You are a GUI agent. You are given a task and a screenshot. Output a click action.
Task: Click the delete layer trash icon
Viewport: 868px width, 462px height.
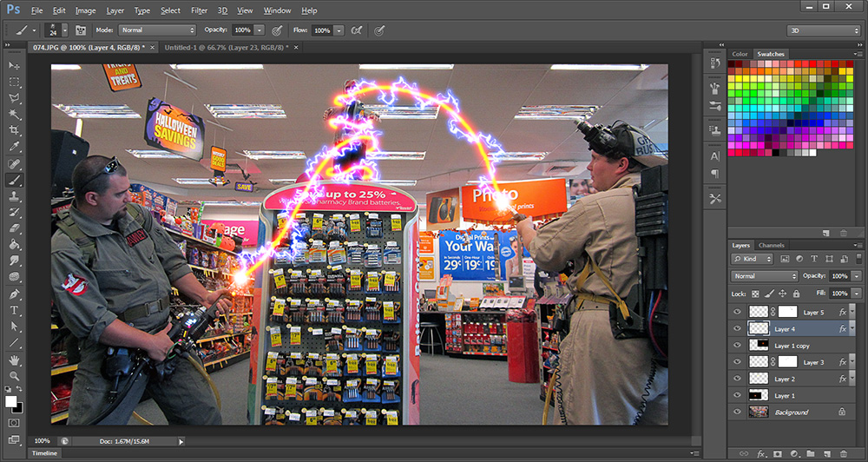(843, 453)
